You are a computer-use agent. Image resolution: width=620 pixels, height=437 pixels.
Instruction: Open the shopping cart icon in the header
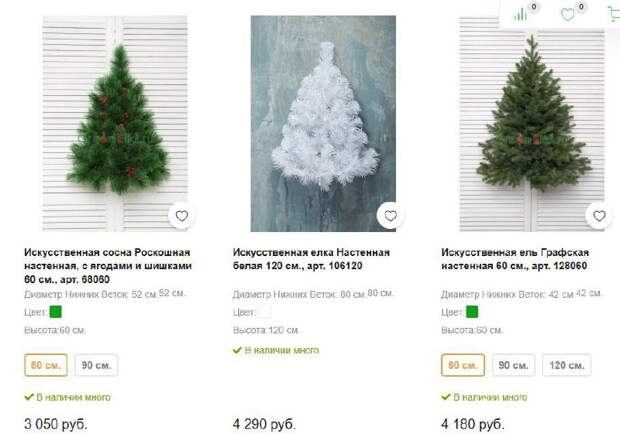coord(614,15)
